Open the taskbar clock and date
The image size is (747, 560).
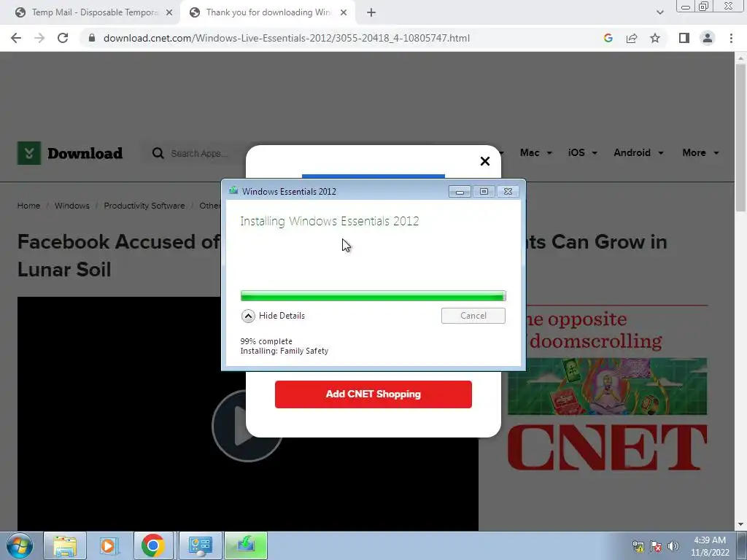click(x=710, y=546)
